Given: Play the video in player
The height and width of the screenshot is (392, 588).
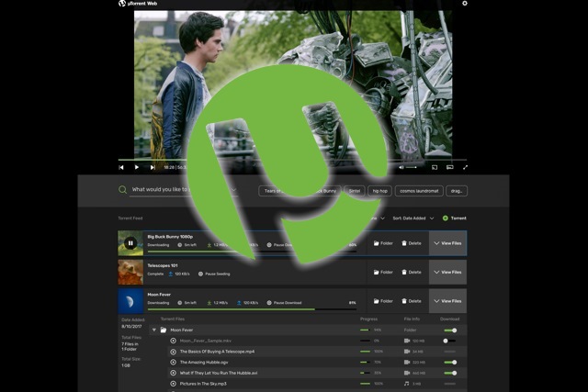Looking at the screenshot, I should 137,167.
